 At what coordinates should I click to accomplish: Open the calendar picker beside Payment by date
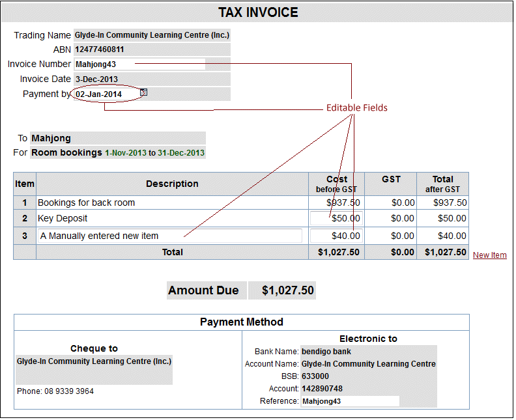tap(143, 92)
